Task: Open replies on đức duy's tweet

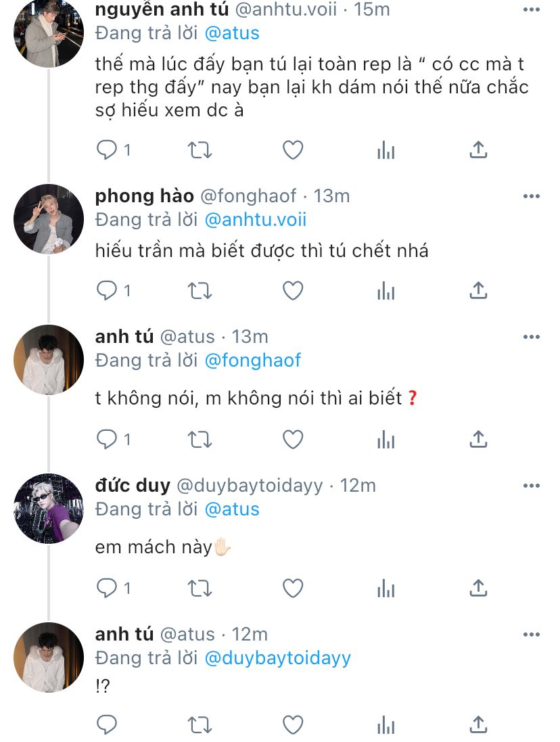Action: click(107, 588)
